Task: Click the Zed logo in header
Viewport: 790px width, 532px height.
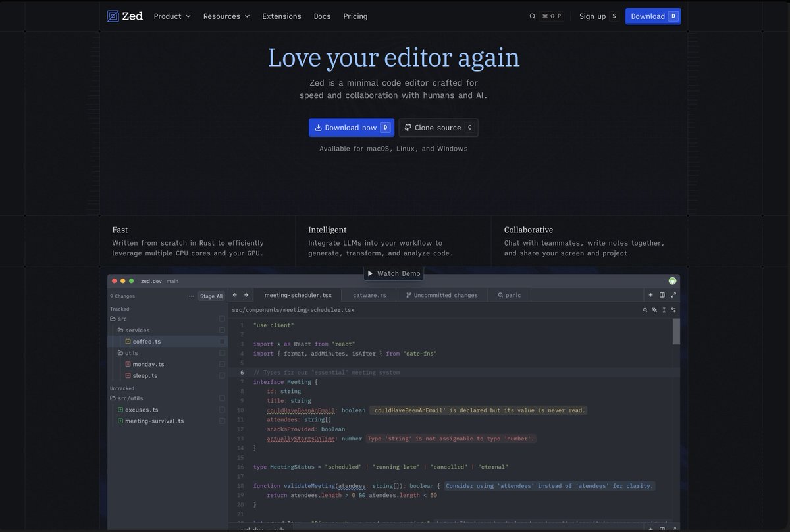Action: [125, 16]
